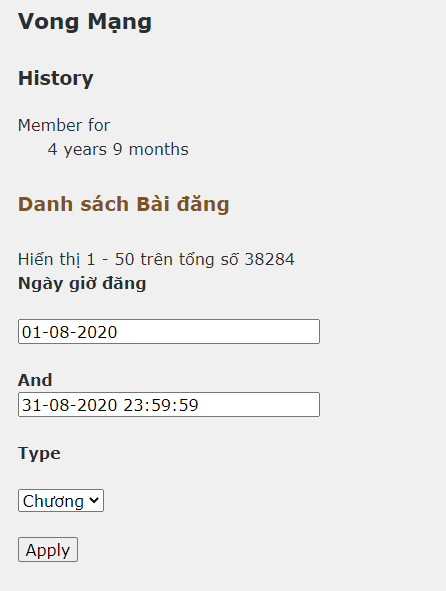
Task: Focus the 31-08-2020 23:59:59 end date field
Action: (169, 404)
